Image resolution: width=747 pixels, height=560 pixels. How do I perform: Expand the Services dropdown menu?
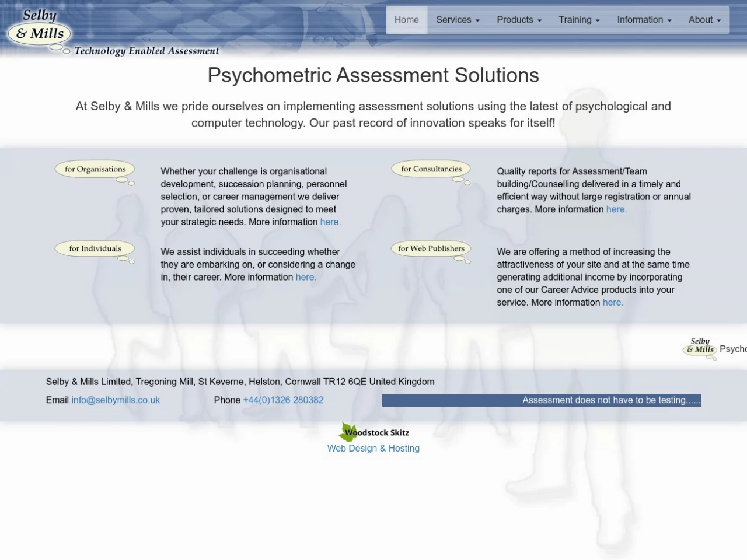point(458,20)
